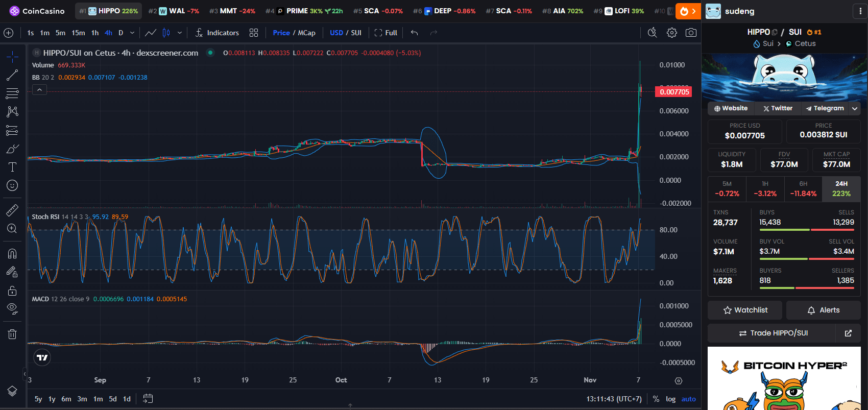Activate the zoom in tool
Screen dimensions: 868x410
(x=12, y=228)
